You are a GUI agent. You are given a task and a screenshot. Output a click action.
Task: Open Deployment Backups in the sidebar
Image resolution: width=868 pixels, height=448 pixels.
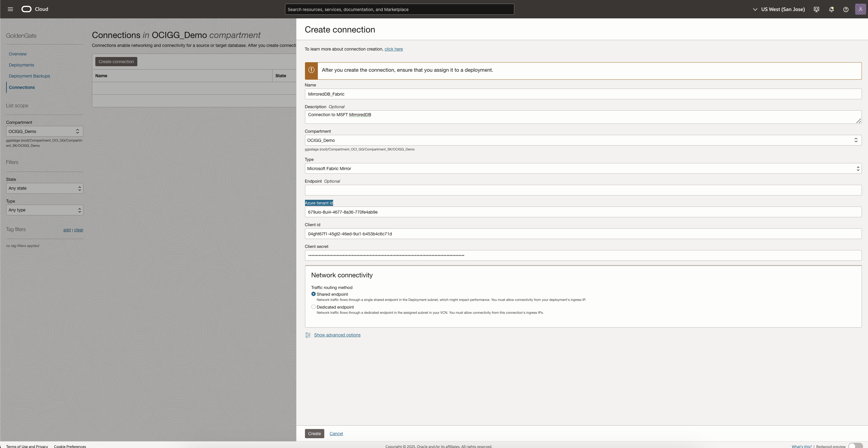tap(29, 76)
